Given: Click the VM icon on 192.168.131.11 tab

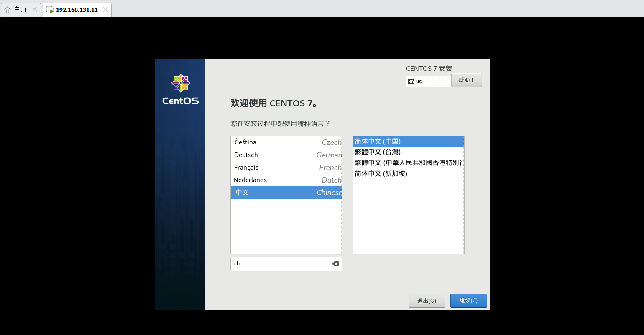Looking at the screenshot, I should coord(50,10).
